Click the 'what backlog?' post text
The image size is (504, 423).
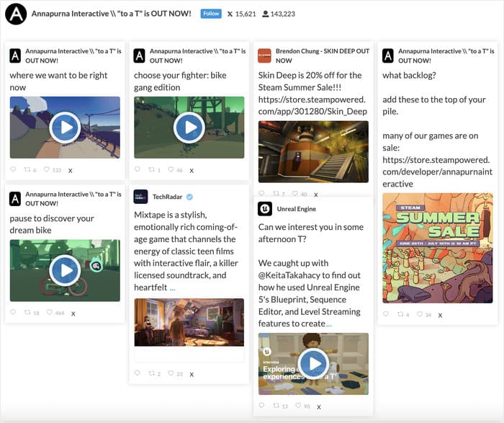point(409,75)
